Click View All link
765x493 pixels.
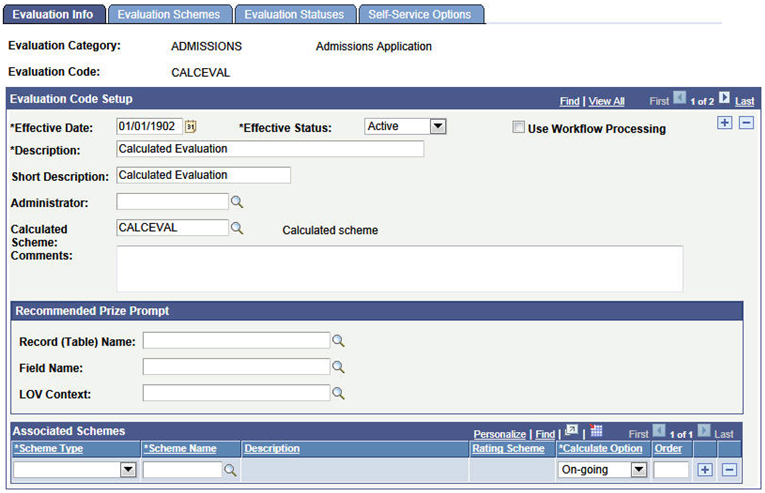pyautogui.click(x=606, y=101)
